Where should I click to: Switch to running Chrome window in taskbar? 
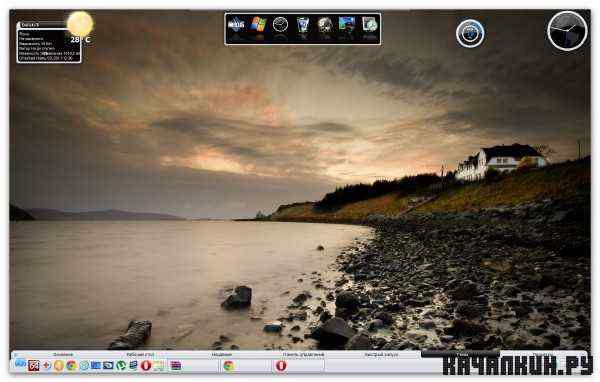(229, 366)
